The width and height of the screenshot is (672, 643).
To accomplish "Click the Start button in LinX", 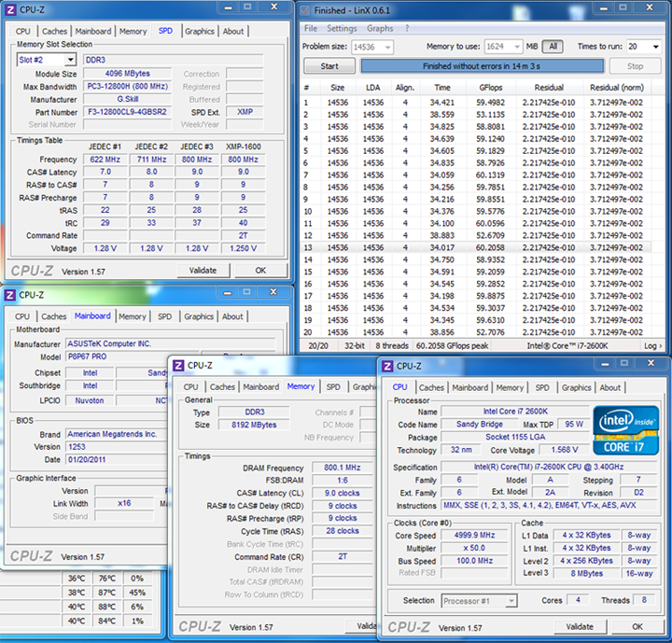I will pos(329,66).
